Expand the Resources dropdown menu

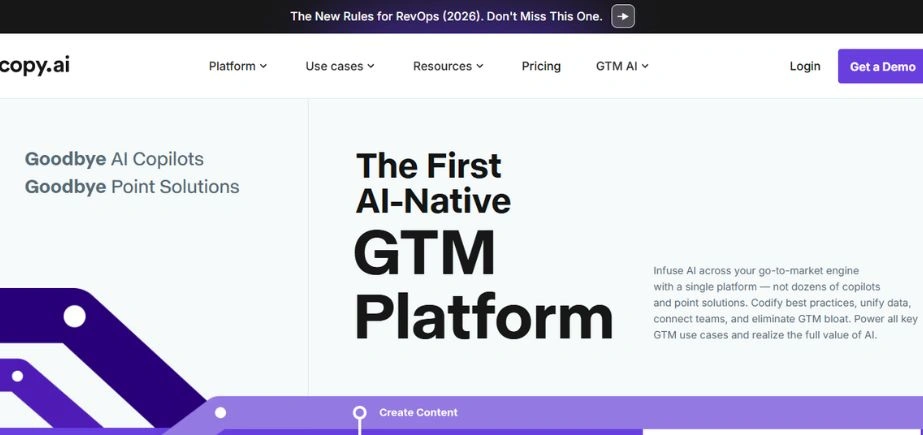[448, 67]
